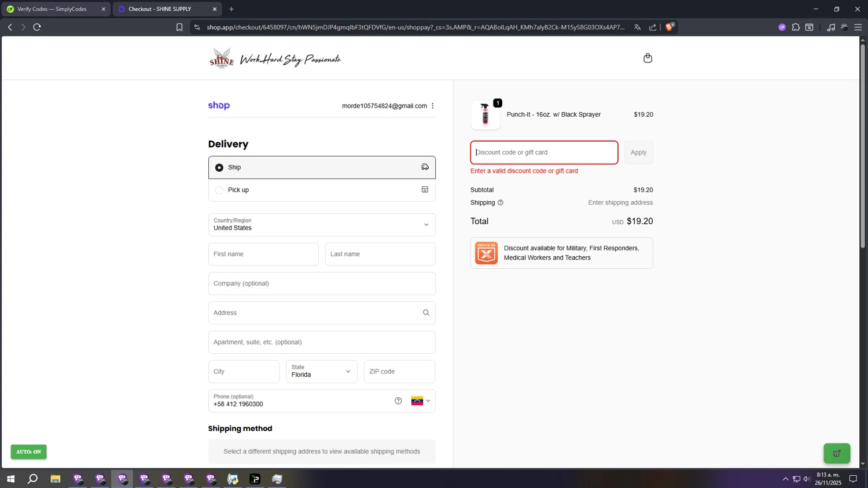The width and height of the screenshot is (868, 488).
Task: Click the Apply discount button
Action: [638, 153]
